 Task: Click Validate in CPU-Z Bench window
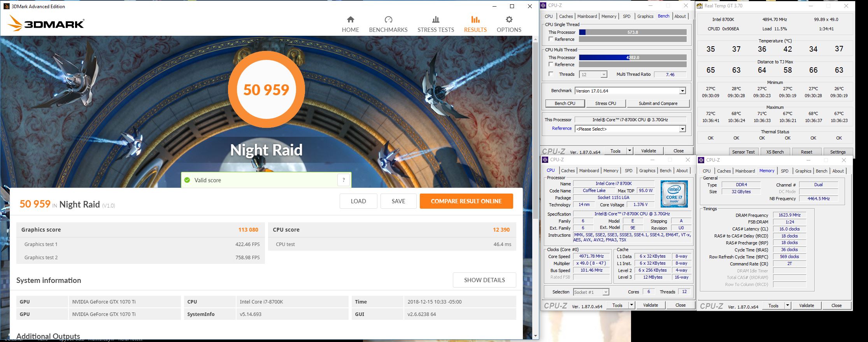[x=649, y=151]
